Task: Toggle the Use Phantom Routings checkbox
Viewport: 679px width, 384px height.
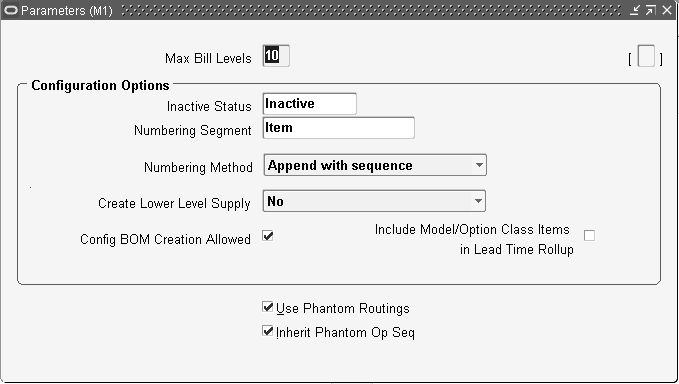Action: click(268, 307)
